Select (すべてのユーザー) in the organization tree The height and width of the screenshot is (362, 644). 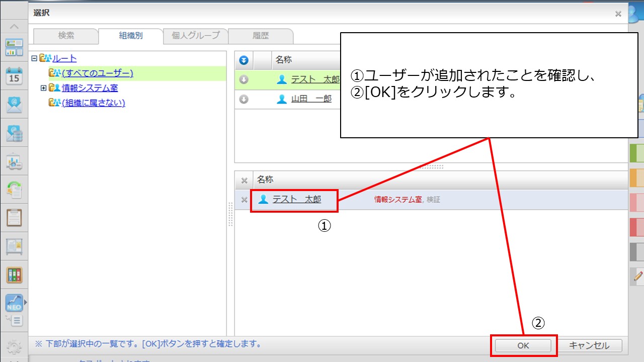point(98,73)
